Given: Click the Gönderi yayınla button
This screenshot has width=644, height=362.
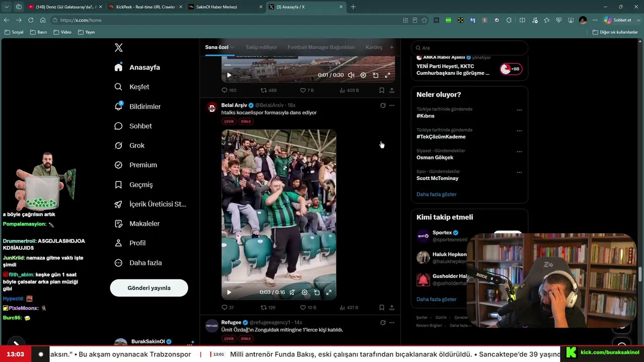Looking at the screenshot, I should coord(149,288).
